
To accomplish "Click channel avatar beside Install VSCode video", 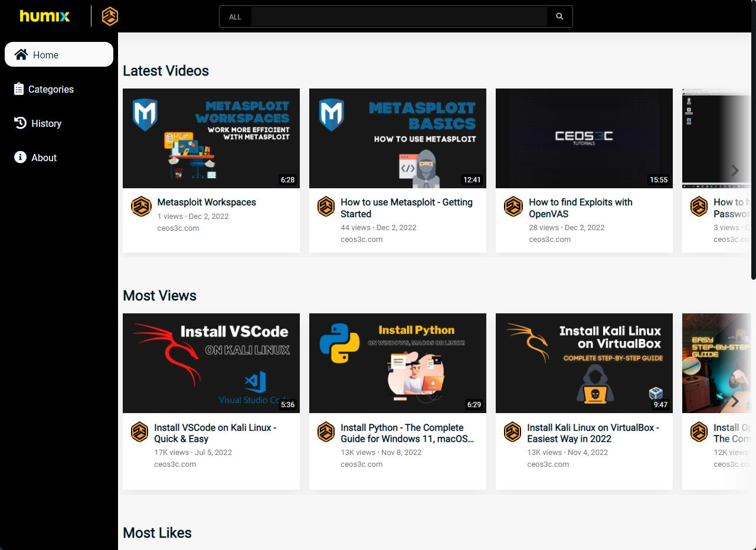I will click(x=140, y=432).
